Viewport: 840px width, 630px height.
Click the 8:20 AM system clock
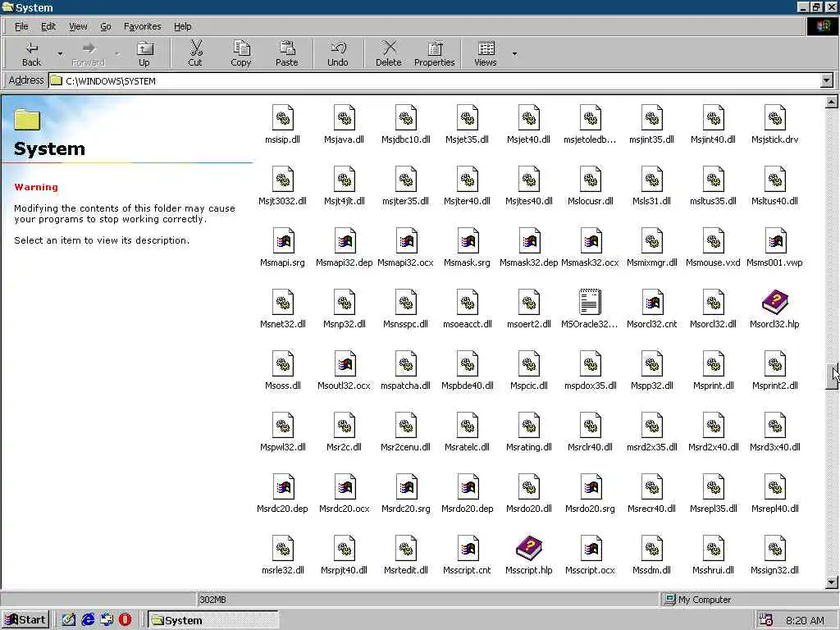(806, 620)
